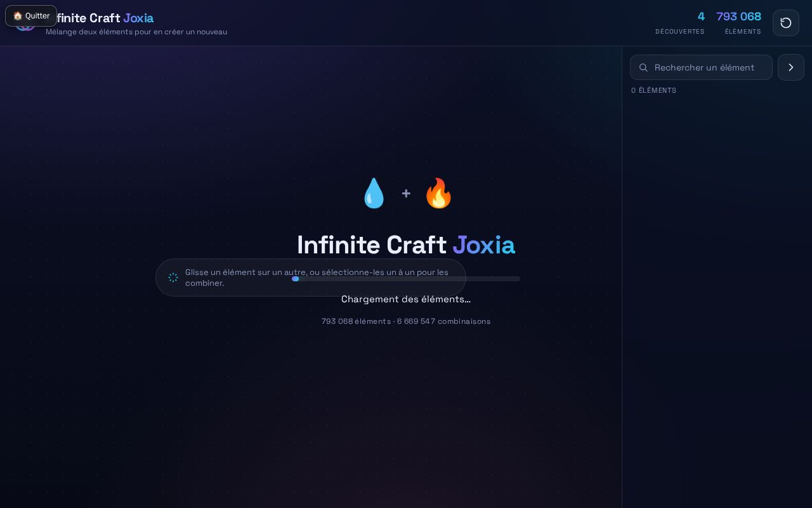Click the large 'Infinite Craft Joxia' center title
This screenshot has height=508, width=812.
click(x=406, y=245)
